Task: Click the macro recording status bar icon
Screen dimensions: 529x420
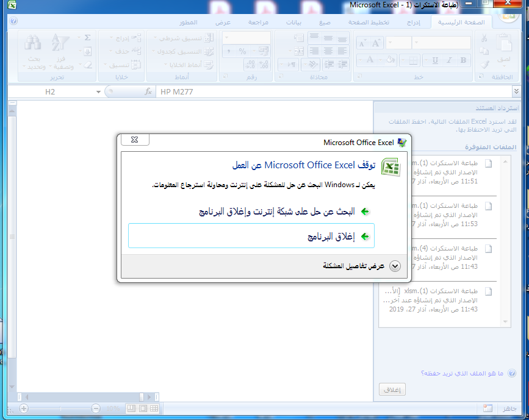Action: point(488,408)
